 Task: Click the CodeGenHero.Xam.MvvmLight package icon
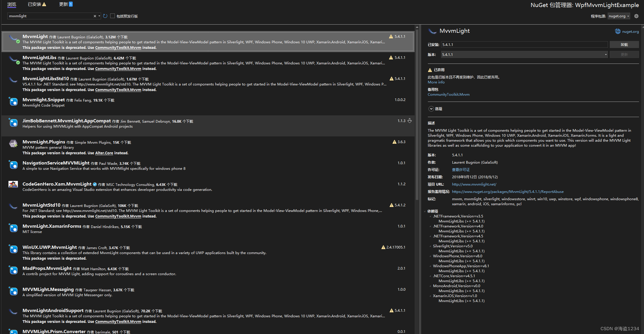click(13, 184)
